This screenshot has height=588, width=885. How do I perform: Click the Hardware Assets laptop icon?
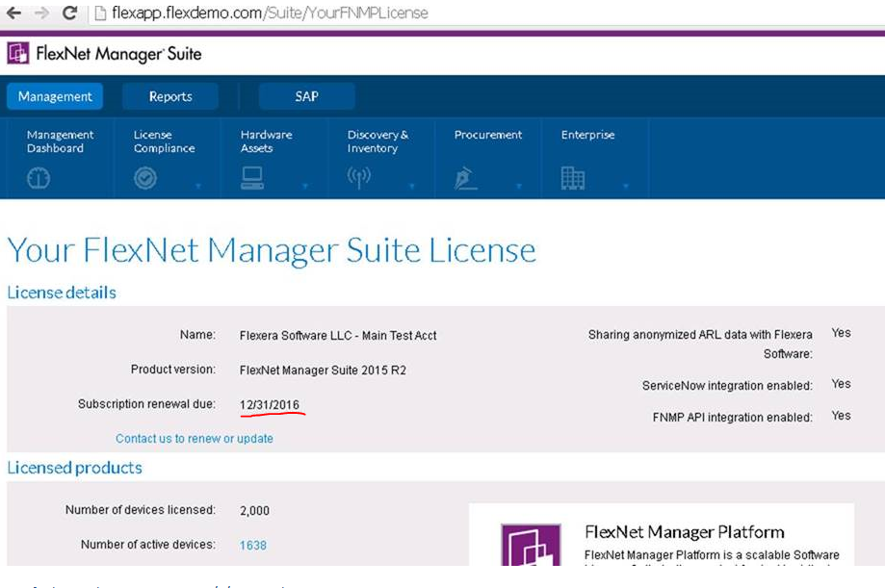pos(251,178)
